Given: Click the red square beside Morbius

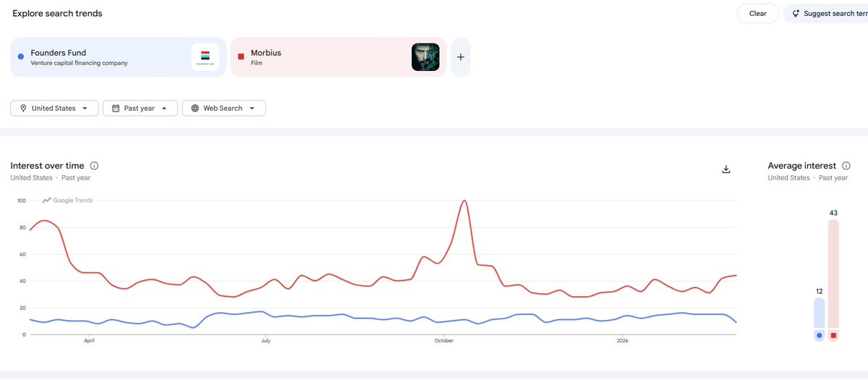Looking at the screenshot, I should tap(241, 56).
